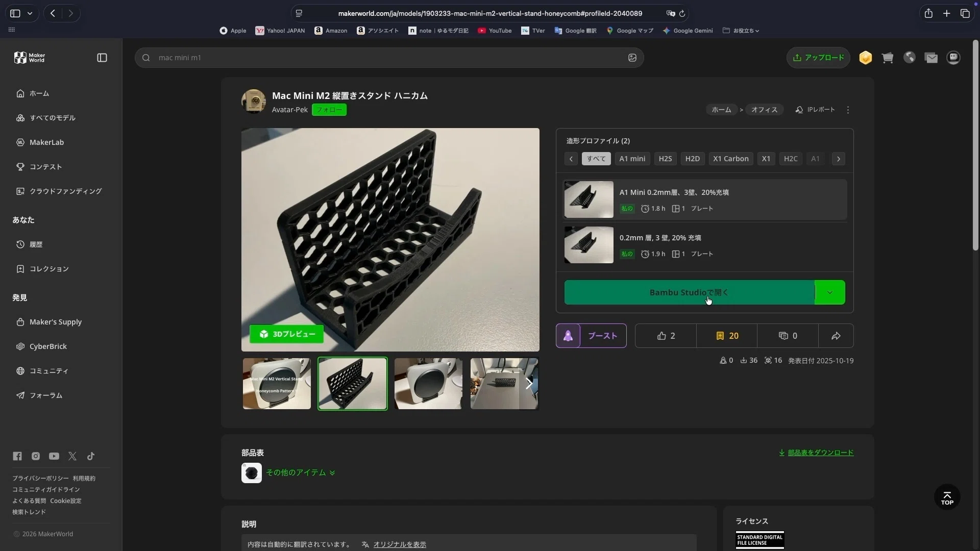Open the YouTube social icon in the sidebar
The height and width of the screenshot is (551, 980).
[54, 456]
